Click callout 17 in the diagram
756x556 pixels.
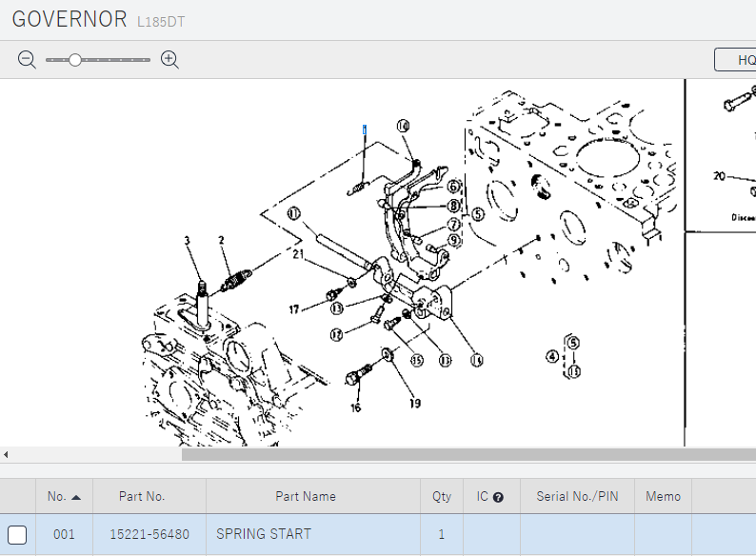coord(295,308)
